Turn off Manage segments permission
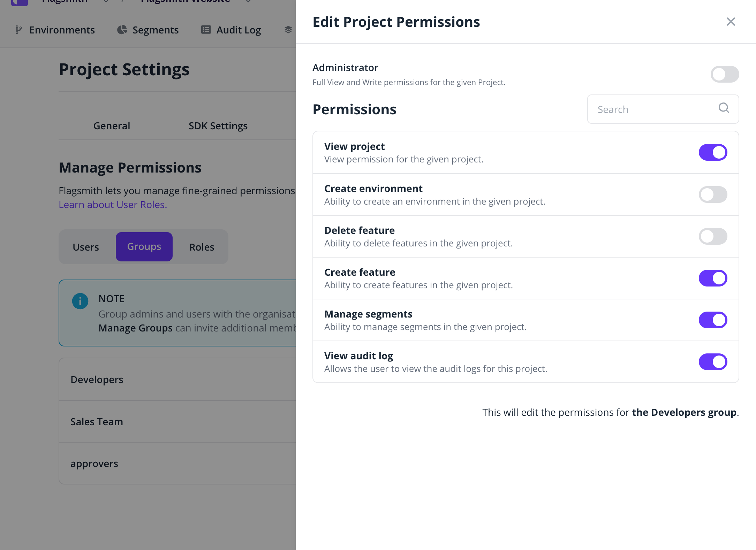The height and width of the screenshot is (550, 756). 713,320
